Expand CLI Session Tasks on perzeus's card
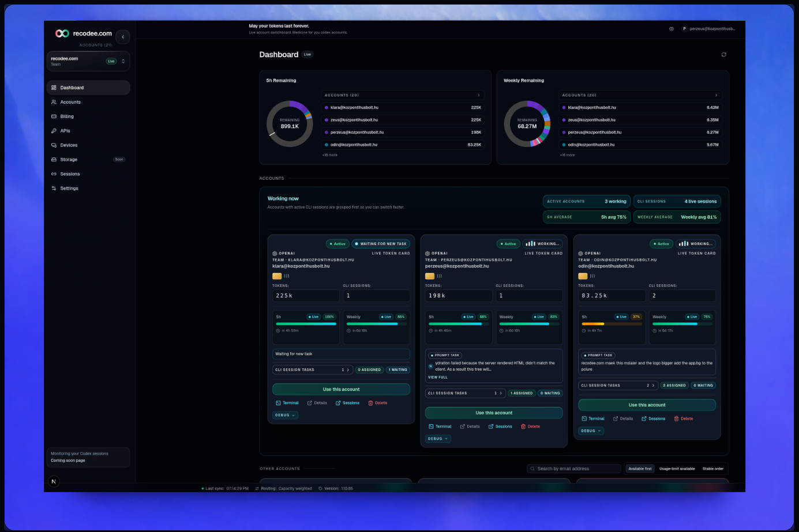The height and width of the screenshot is (532, 799). point(466,393)
